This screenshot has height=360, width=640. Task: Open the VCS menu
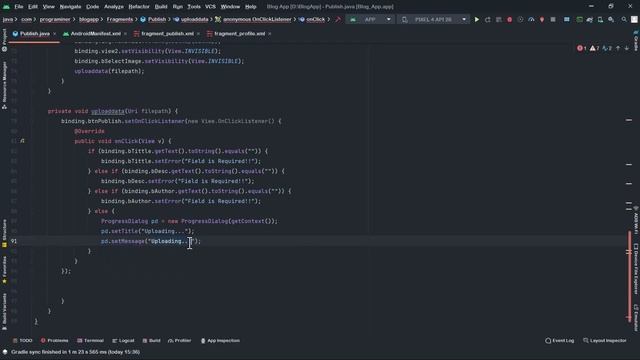coord(210,7)
